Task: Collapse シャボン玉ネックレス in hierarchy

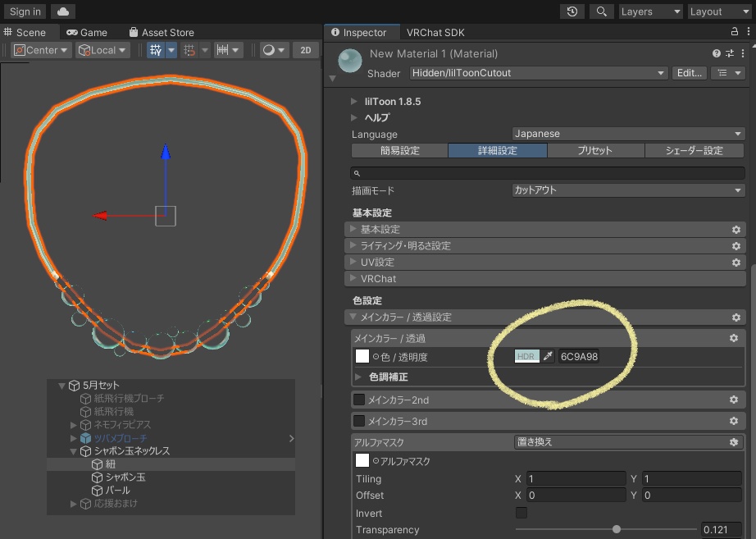Action: [x=73, y=452]
